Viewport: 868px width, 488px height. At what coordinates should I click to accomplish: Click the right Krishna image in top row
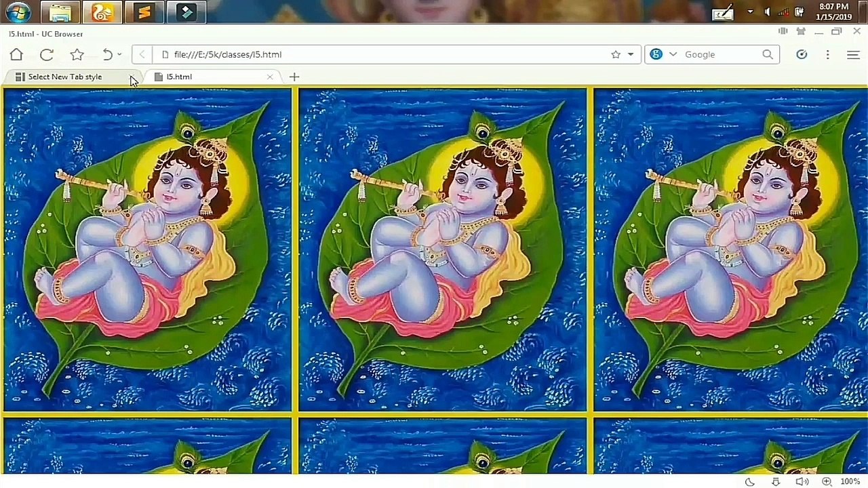(730, 250)
